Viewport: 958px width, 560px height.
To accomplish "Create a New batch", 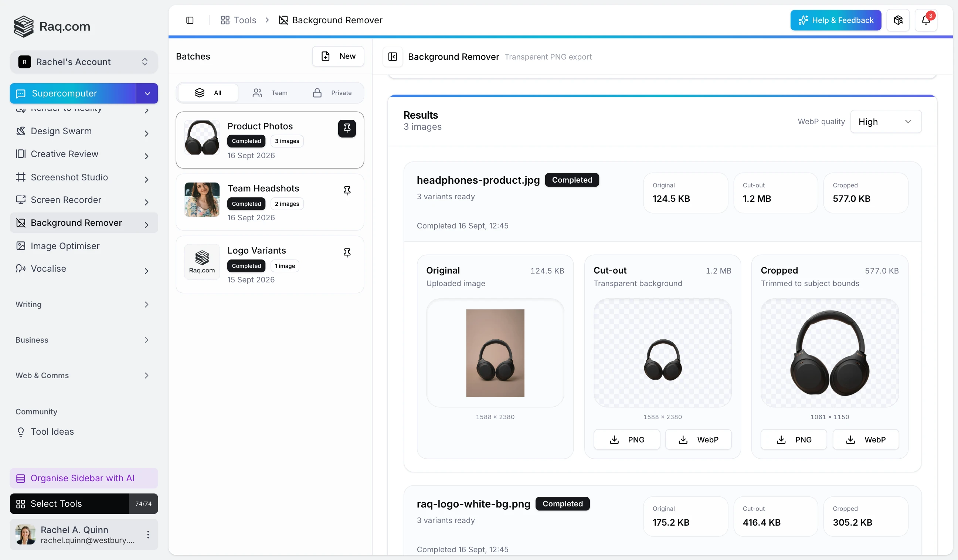I will click(x=338, y=56).
